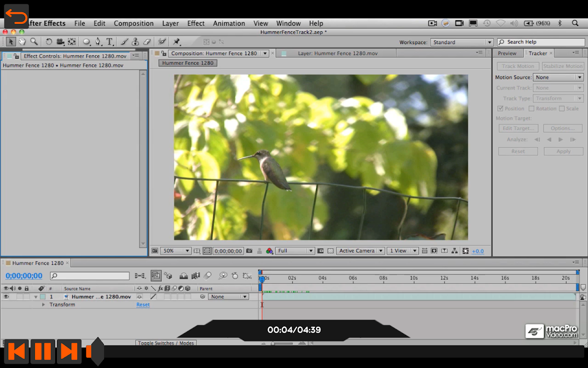Enable Motion Blur timeline switch

[208, 276]
